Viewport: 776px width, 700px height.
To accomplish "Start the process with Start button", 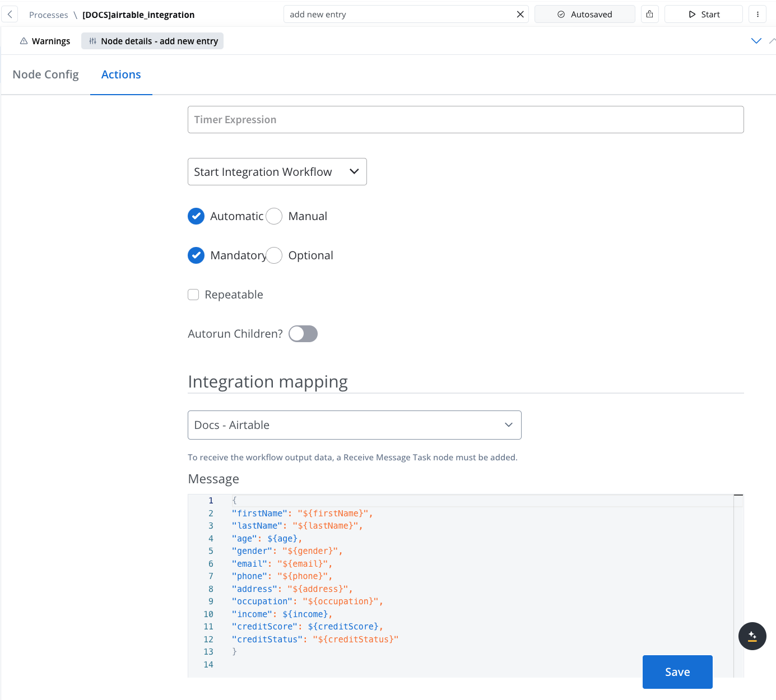I will 703,15.
